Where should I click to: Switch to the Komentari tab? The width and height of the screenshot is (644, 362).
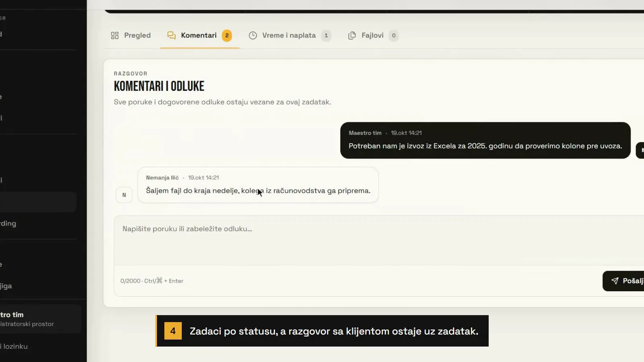(200, 35)
